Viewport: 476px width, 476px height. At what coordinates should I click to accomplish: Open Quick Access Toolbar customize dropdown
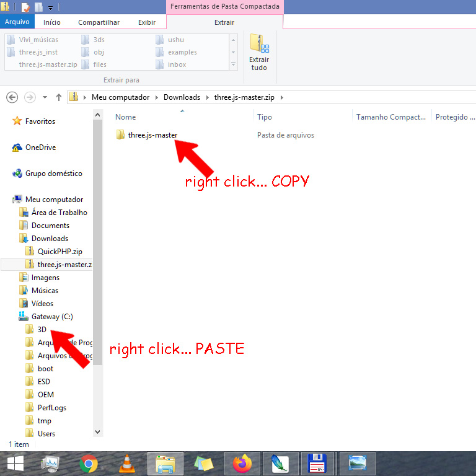pyautogui.click(x=50, y=8)
